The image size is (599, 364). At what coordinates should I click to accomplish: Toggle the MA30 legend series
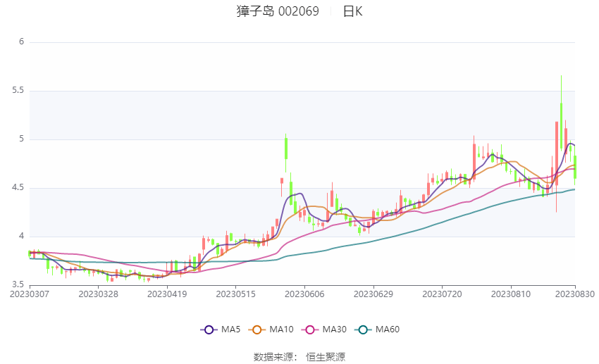[324, 330]
